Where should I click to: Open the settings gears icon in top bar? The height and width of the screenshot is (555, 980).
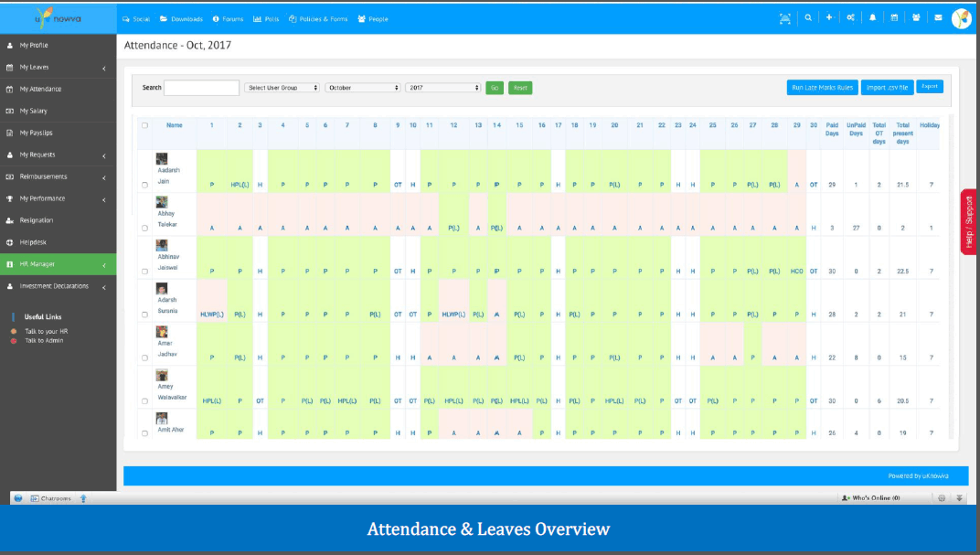click(x=850, y=18)
